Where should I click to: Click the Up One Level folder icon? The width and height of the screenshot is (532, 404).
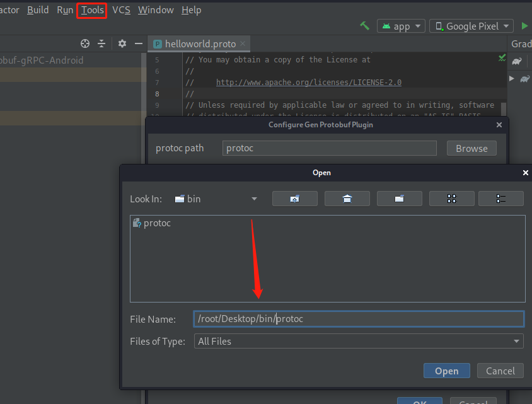click(x=294, y=199)
